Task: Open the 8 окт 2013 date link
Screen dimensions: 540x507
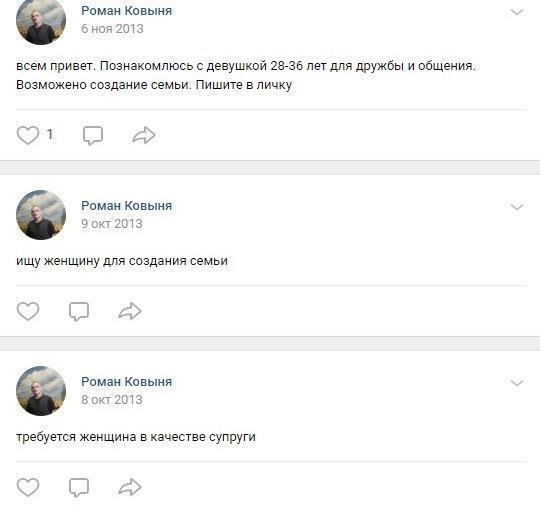Action: [112, 400]
